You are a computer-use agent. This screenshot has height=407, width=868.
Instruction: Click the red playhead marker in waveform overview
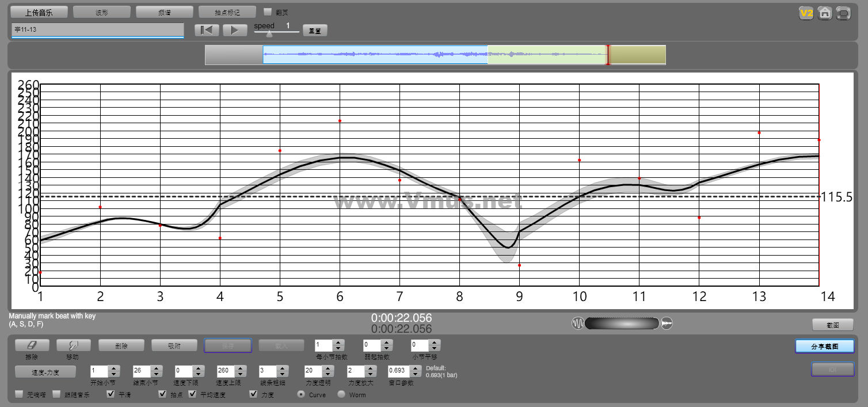pyautogui.click(x=608, y=55)
